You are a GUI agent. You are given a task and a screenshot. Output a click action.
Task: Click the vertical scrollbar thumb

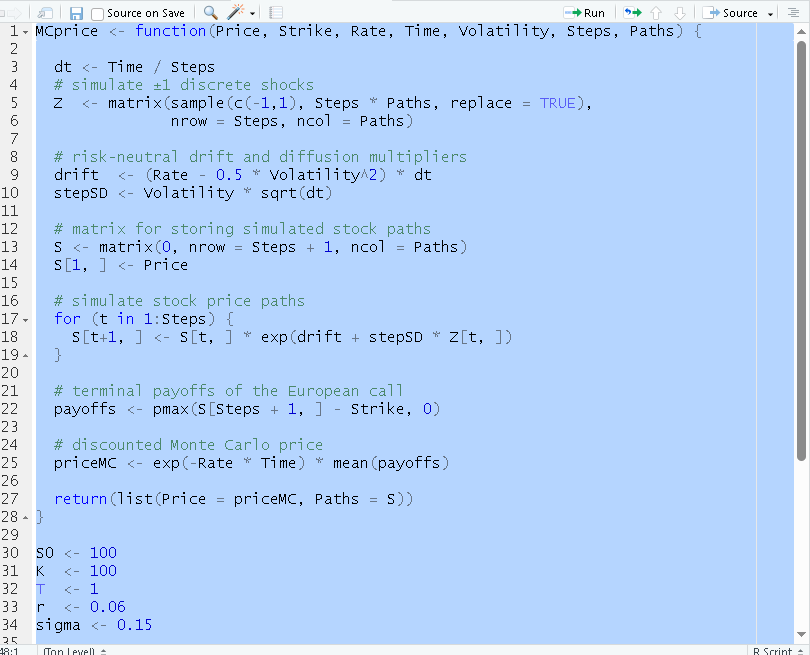pyautogui.click(x=801, y=250)
